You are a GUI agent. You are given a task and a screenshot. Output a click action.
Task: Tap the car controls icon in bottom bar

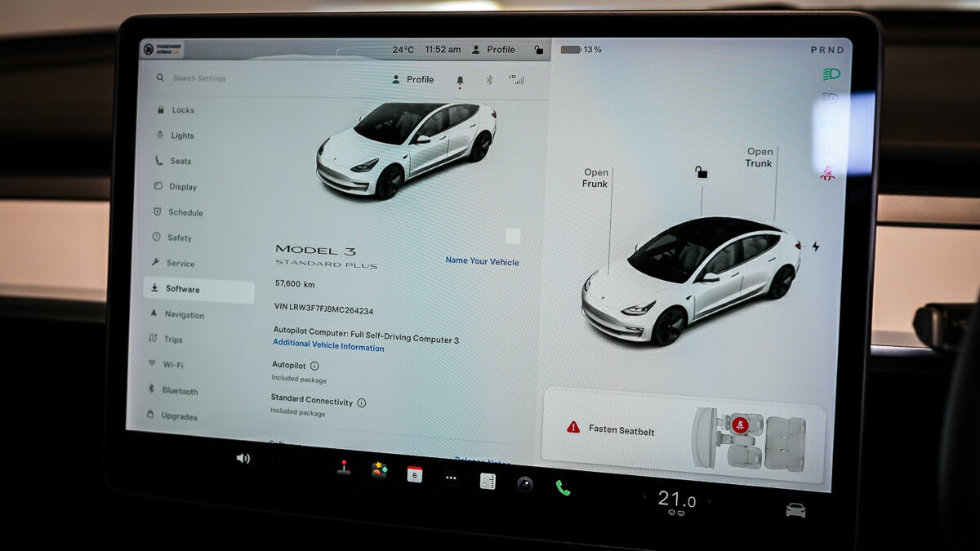pos(795,510)
